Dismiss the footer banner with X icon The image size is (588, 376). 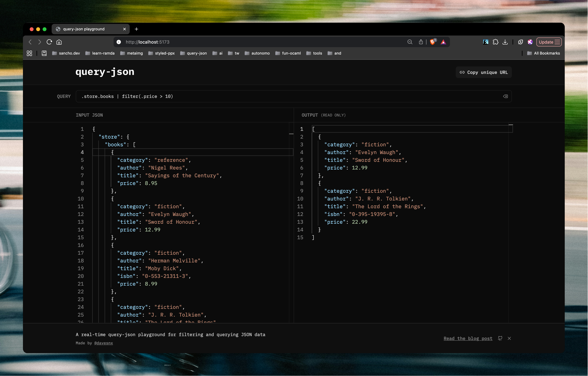click(509, 338)
